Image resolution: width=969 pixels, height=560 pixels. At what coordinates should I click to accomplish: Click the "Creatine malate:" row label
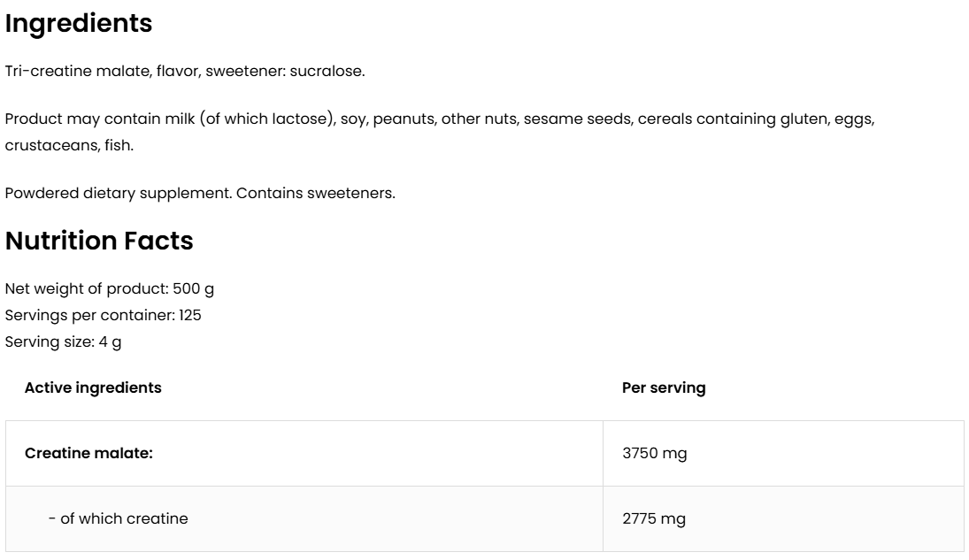(88, 453)
